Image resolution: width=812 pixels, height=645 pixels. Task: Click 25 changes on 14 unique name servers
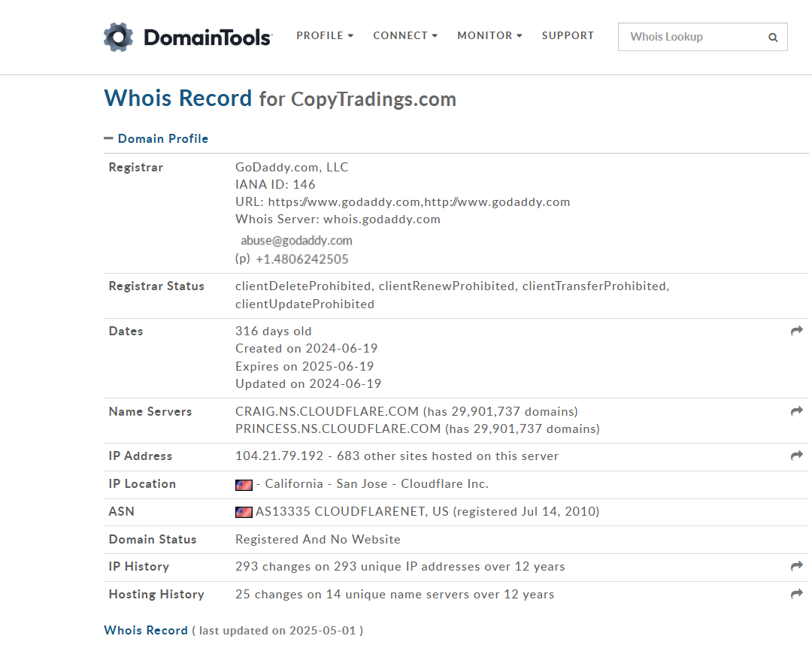tap(395, 595)
